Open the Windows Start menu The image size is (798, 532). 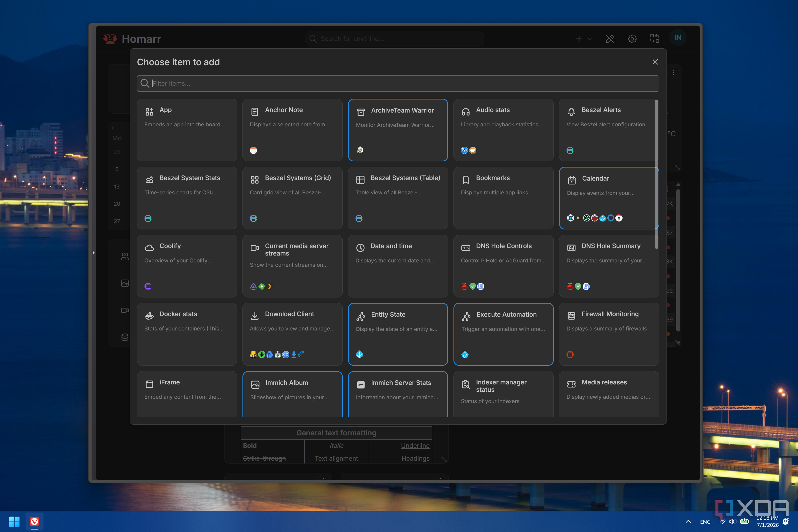[x=14, y=522]
